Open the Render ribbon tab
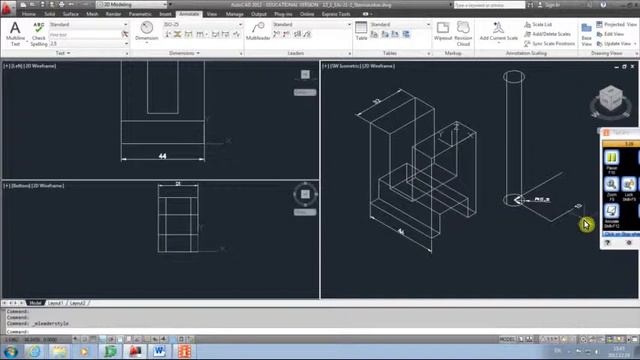The height and width of the screenshot is (360, 640). pyautogui.click(x=113, y=14)
